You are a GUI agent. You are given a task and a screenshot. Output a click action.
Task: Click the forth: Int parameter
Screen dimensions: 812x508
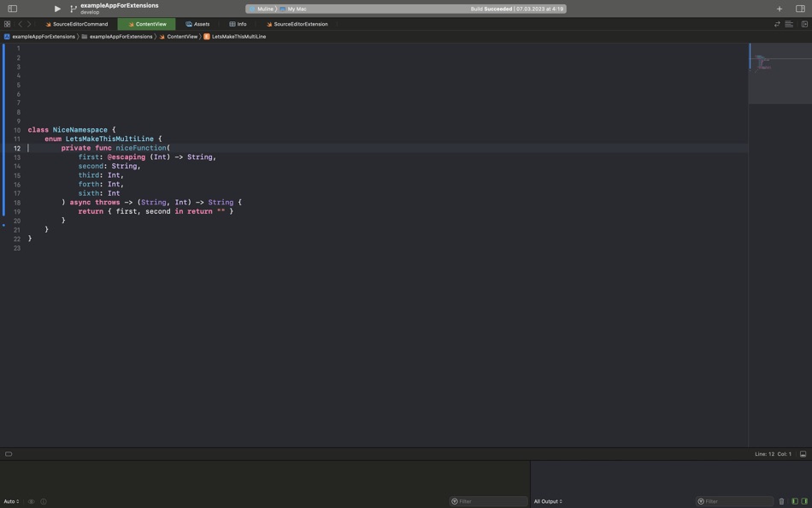click(101, 184)
